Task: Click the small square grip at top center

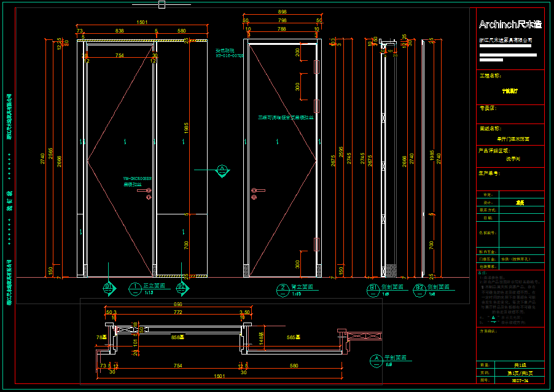Action: click(x=162, y=4)
